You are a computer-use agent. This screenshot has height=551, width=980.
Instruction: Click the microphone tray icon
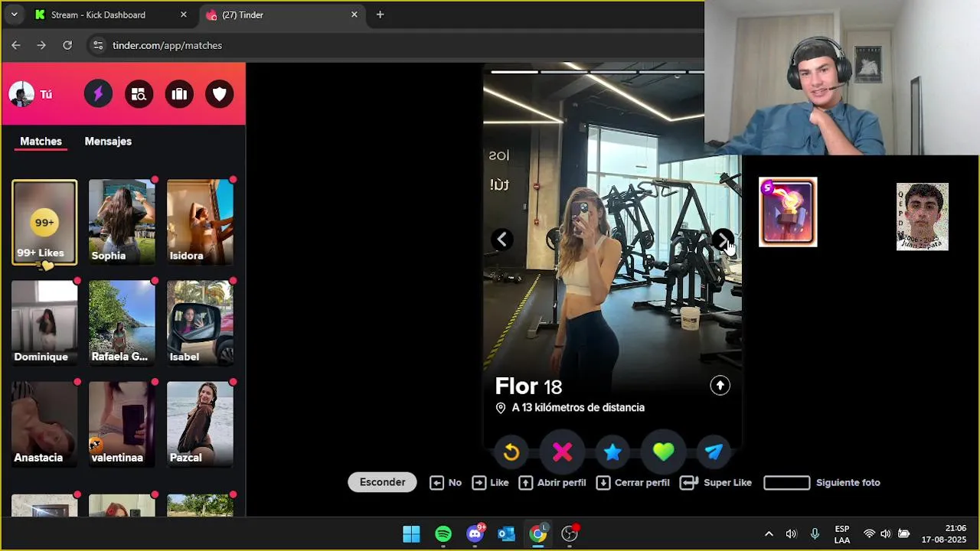click(x=815, y=534)
